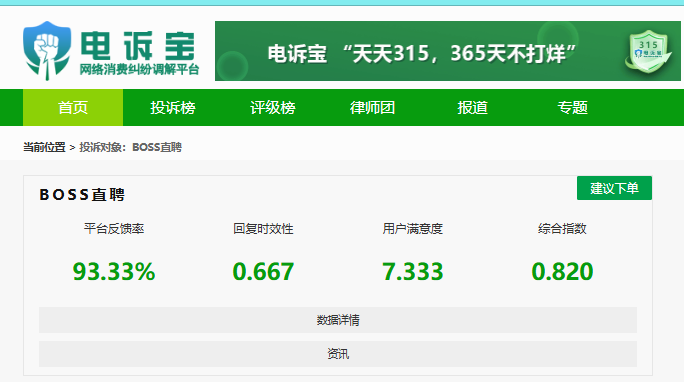Image resolution: width=684 pixels, height=382 pixels.
Task: Click the 回复时效性 label
Action: point(263,229)
